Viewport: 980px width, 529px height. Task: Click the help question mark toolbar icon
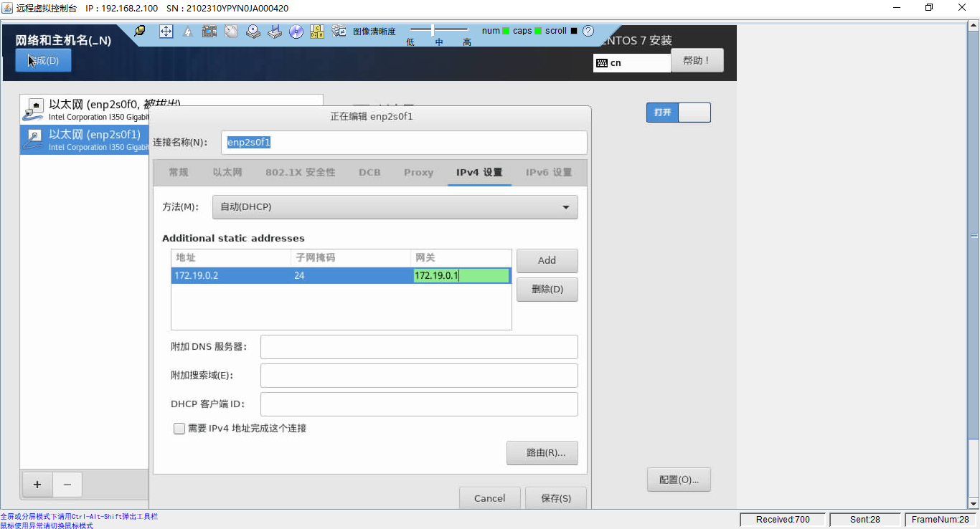[x=588, y=31]
